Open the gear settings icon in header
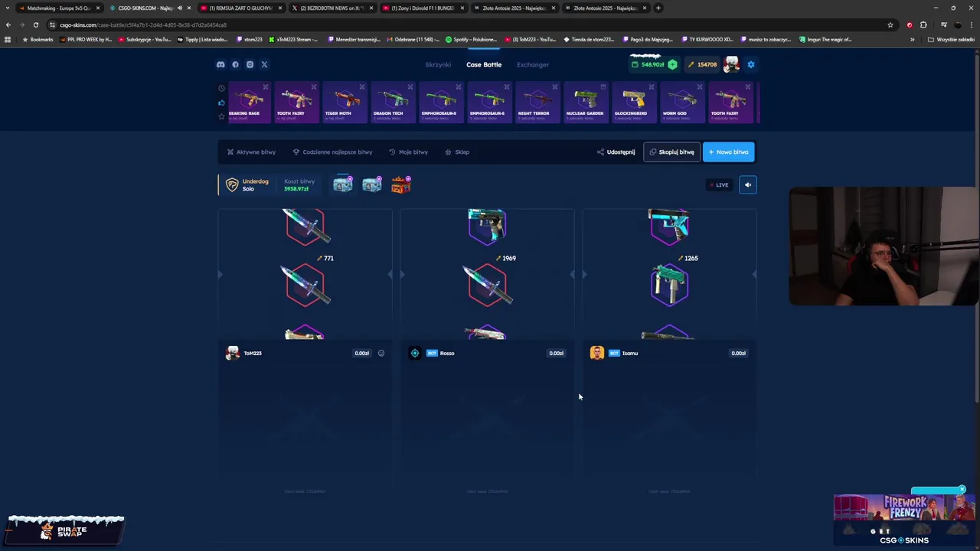980x551 pixels. coord(750,64)
